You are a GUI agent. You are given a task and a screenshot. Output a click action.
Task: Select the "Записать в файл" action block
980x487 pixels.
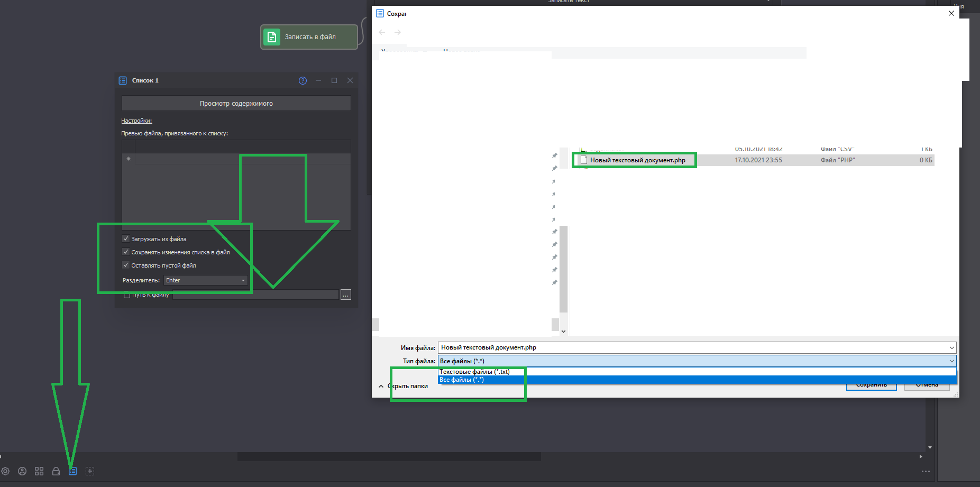(309, 37)
